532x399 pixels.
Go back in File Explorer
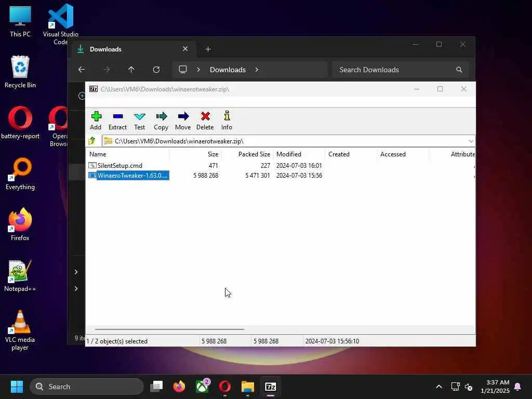82,70
